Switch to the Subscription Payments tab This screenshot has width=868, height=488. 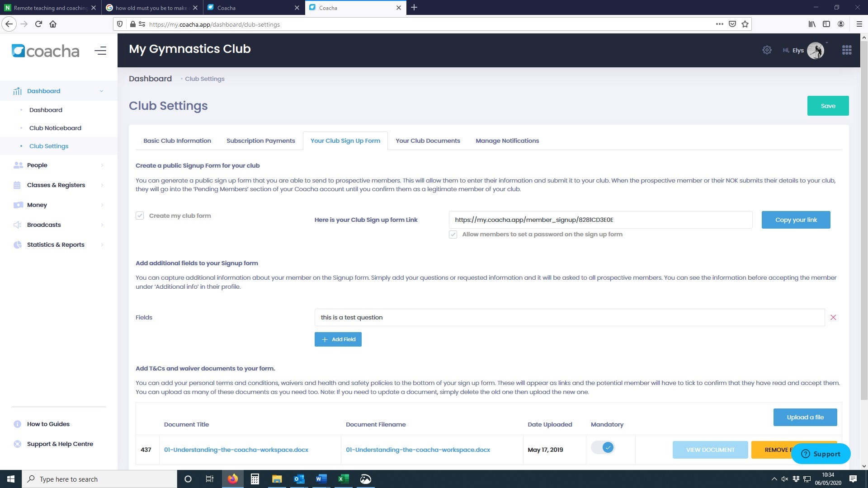click(260, 141)
